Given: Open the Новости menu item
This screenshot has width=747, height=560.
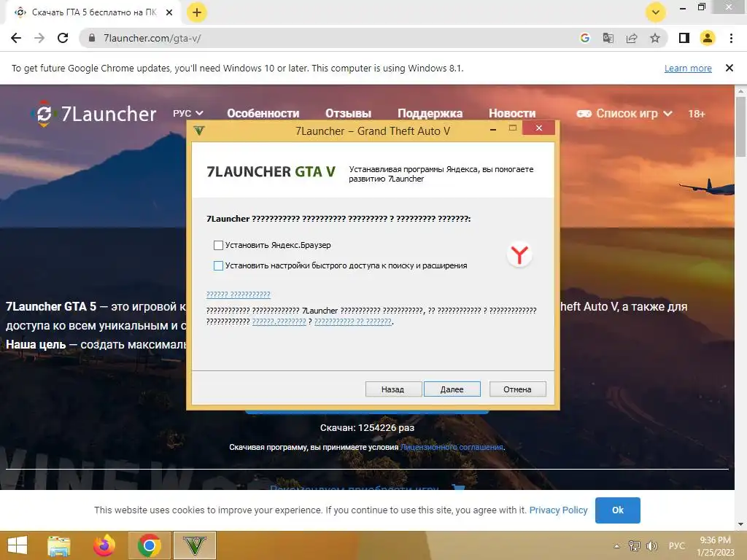Looking at the screenshot, I should click(x=512, y=113).
